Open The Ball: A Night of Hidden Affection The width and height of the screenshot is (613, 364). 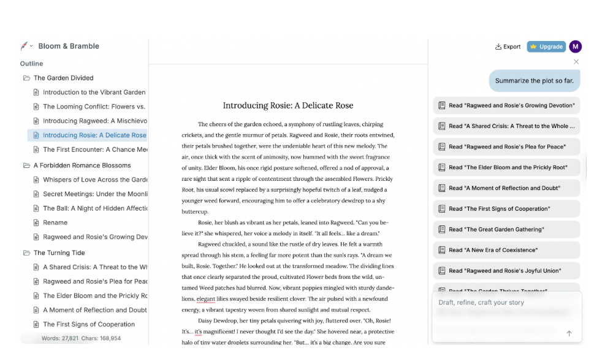point(95,208)
